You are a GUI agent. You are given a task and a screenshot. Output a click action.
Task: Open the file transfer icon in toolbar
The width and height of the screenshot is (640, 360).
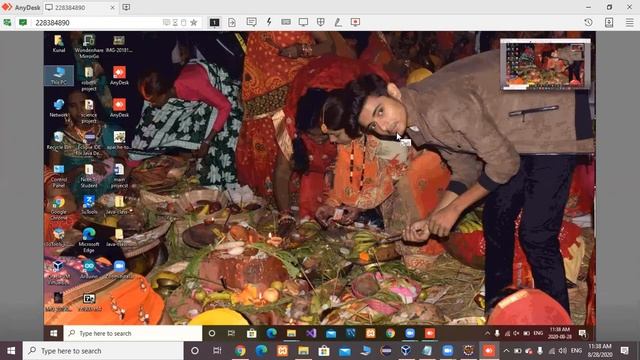[x=232, y=22]
